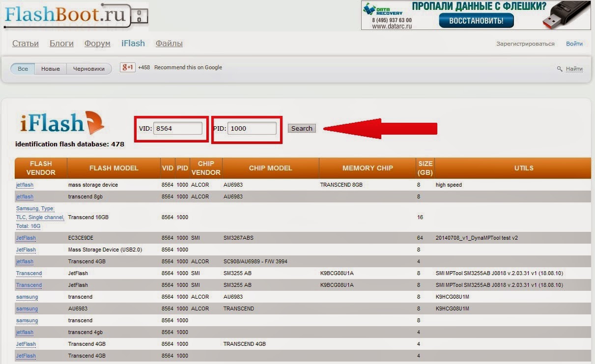
Task: Click '20140708_v1_DynaMPTool test v2' text
Action: coord(477,238)
